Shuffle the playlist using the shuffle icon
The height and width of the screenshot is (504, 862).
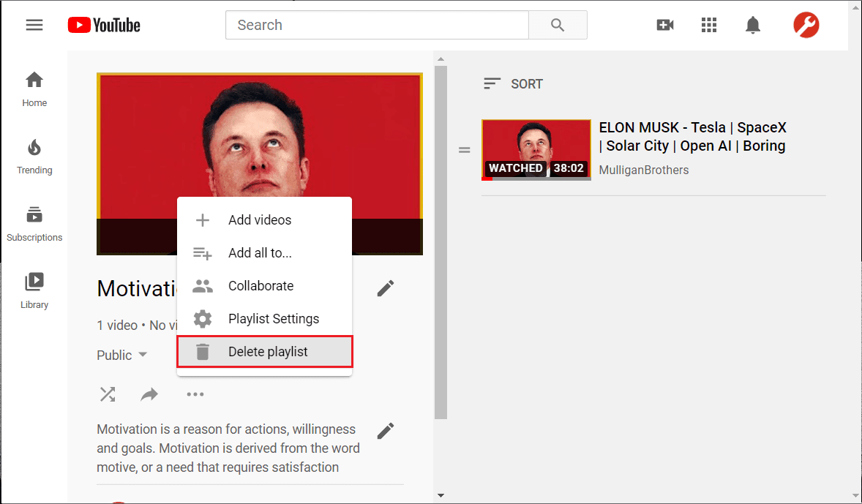(x=108, y=394)
